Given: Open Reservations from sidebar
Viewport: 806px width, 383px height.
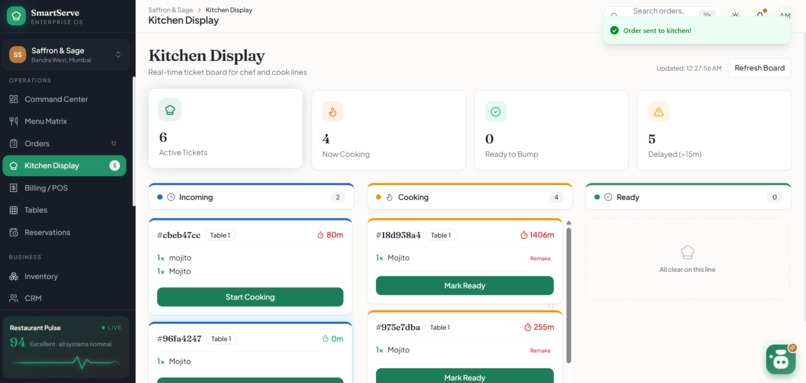Looking at the screenshot, I should 64,232.
